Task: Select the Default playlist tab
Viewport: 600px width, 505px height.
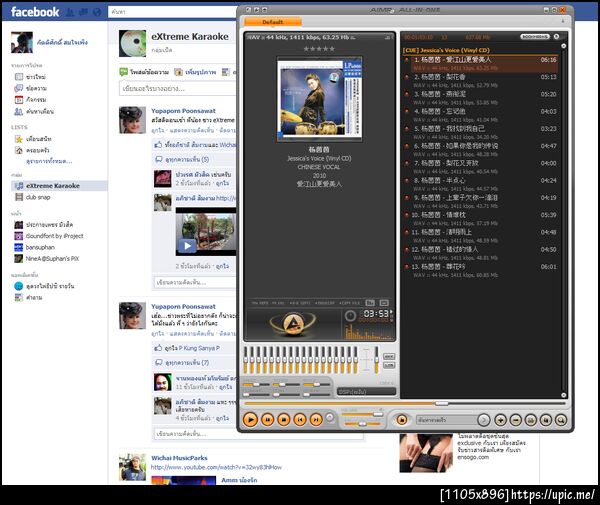Action: [273, 22]
